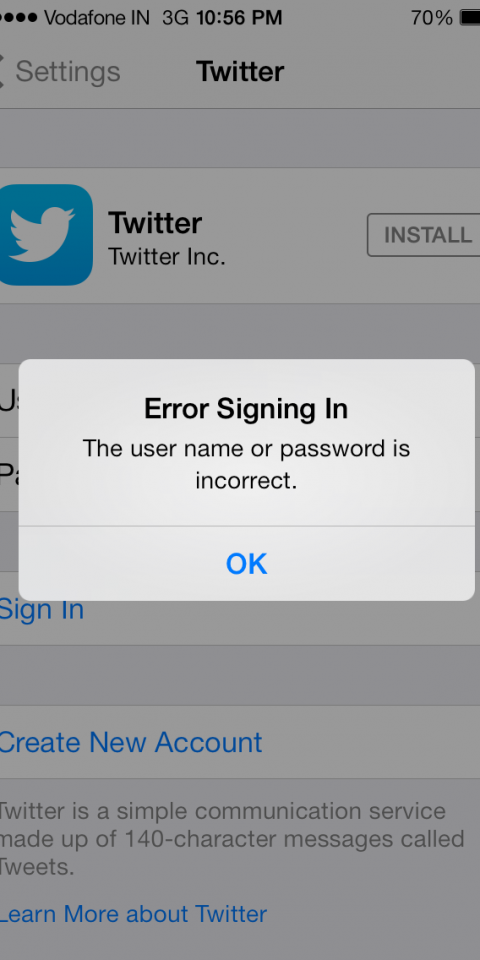Open Learn More about Twitter link

(133, 913)
